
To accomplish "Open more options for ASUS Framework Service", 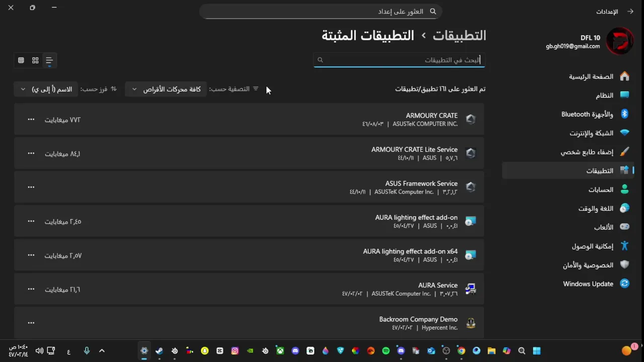I will [x=31, y=187].
